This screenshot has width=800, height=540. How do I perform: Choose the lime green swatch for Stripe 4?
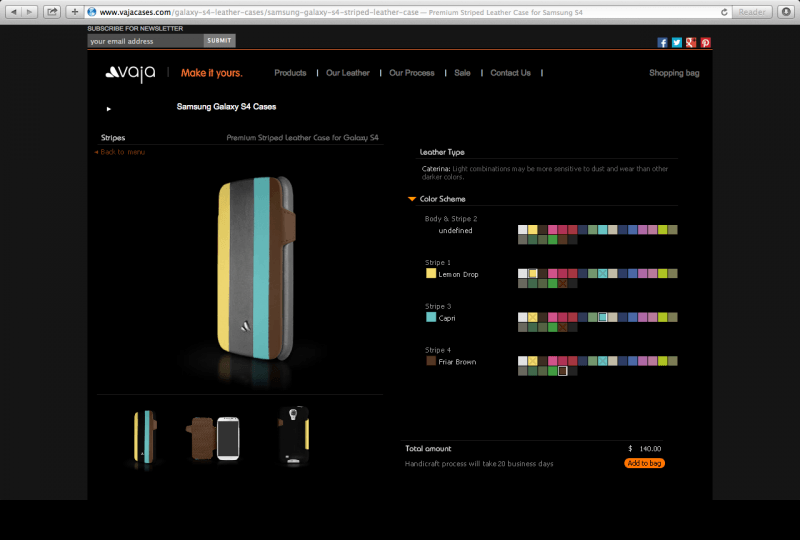point(663,361)
